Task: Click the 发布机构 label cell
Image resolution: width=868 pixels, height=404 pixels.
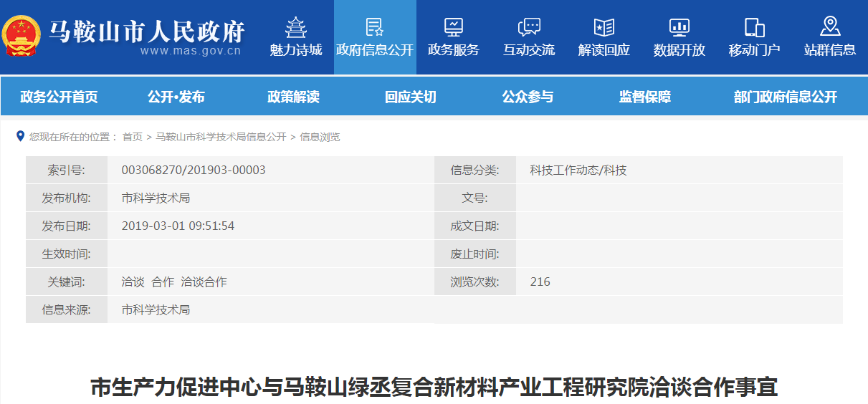Action: [67, 198]
